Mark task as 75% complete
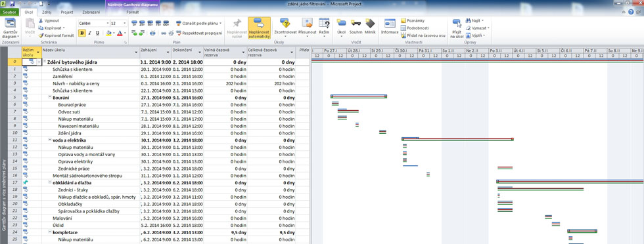The image size is (644, 244). pos(158,24)
